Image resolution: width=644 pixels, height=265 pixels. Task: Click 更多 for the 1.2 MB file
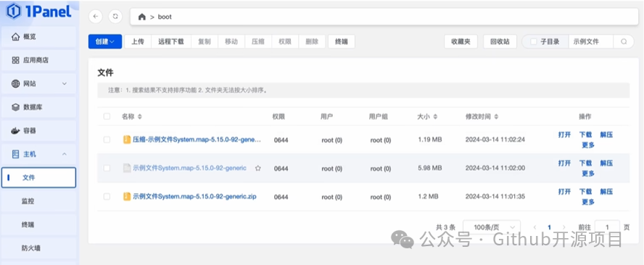tap(588, 202)
